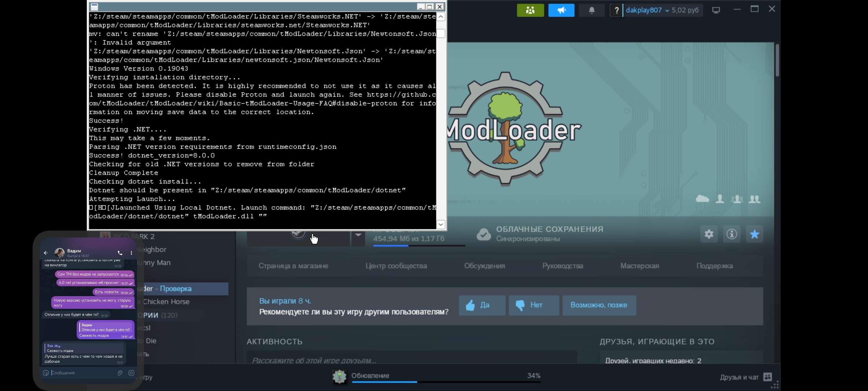
Task: Switch to Big Picture mode icon
Action: 716,10
